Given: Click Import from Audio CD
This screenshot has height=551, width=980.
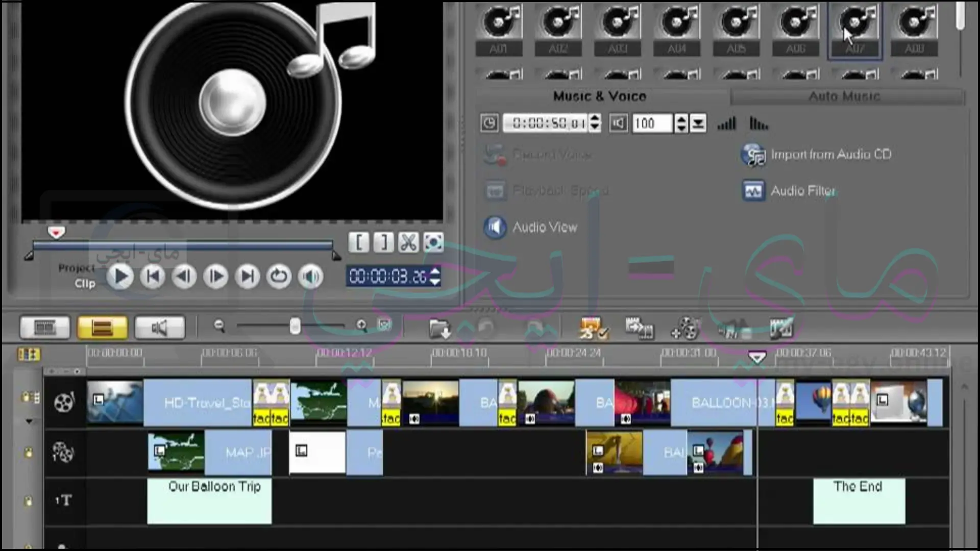Looking at the screenshot, I should click(816, 155).
